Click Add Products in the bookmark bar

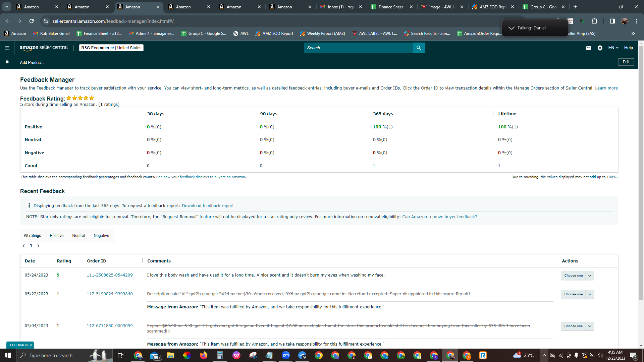coord(32,63)
